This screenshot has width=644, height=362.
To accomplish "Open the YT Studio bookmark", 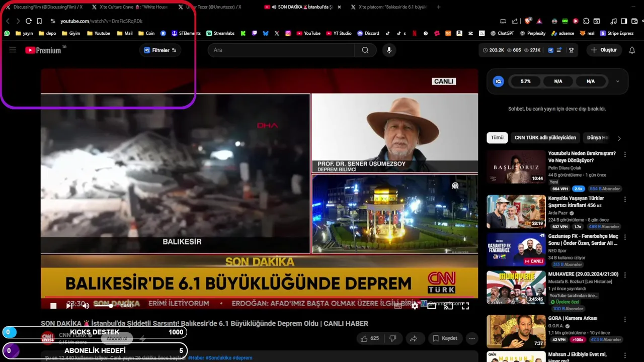I will [339, 33].
